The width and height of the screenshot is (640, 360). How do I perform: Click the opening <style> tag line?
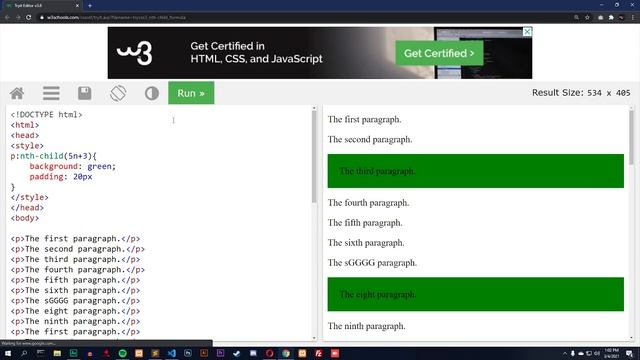27,146
